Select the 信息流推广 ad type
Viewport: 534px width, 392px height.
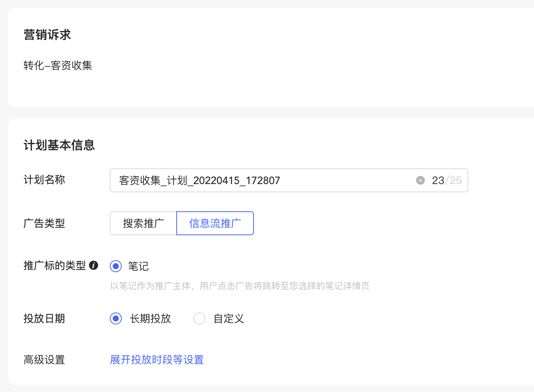(x=215, y=223)
